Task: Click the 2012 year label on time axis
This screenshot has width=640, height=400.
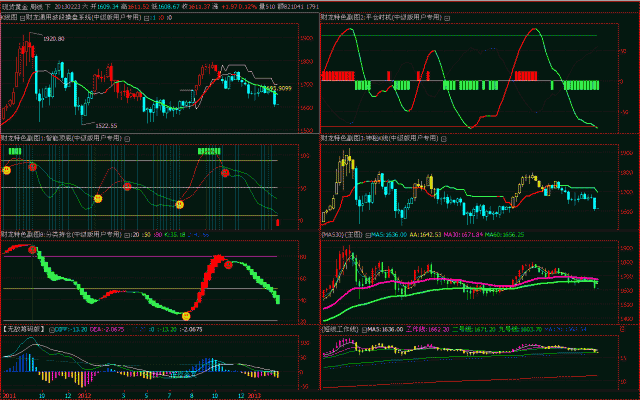Action: click(84, 394)
